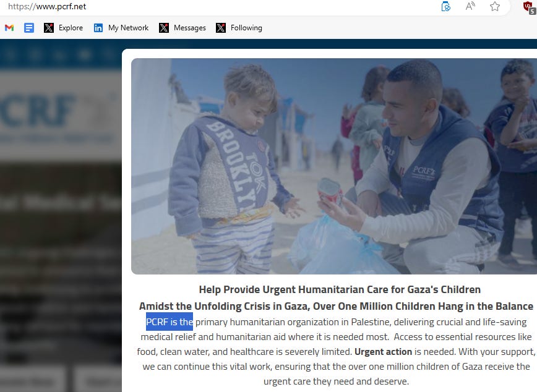Click the 'urgent care they need and deserve' line
537x392 pixels.
point(336,381)
